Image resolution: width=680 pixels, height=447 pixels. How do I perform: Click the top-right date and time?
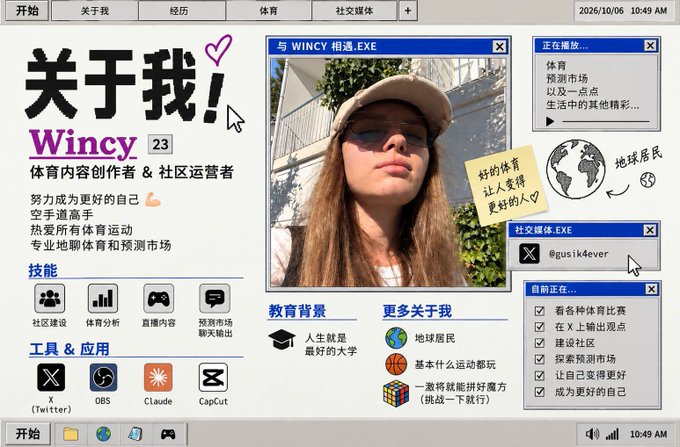click(623, 11)
